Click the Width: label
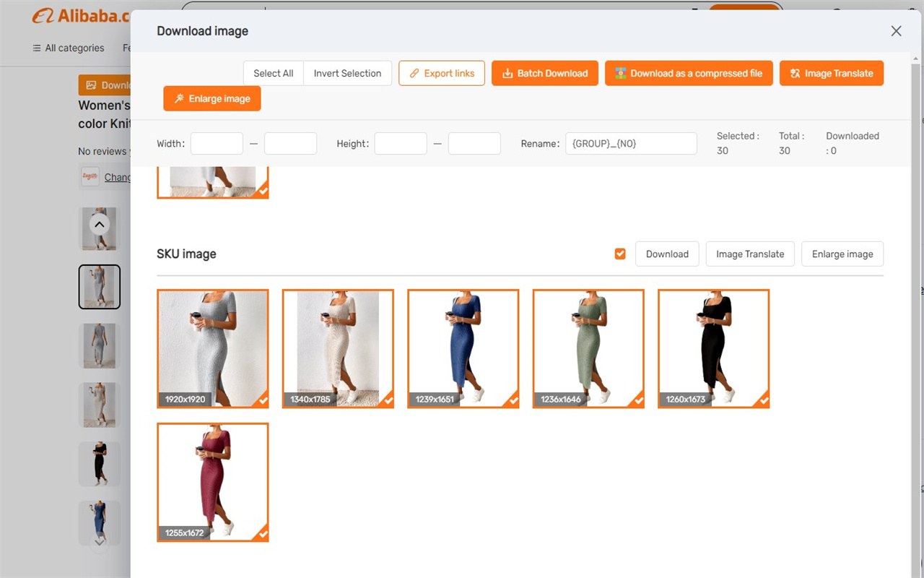The image size is (924, 578). click(x=170, y=144)
